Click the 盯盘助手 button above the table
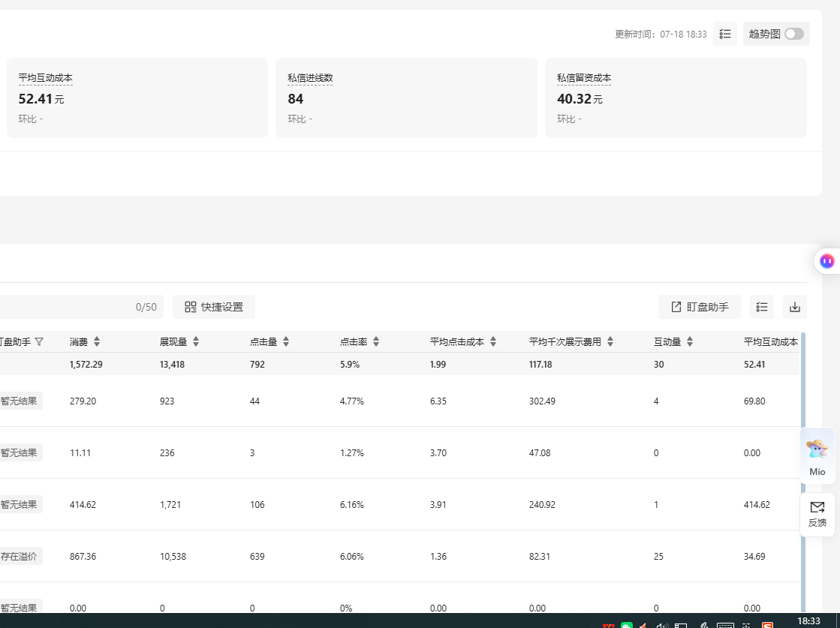The image size is (840, 628). tap(700, 307)
